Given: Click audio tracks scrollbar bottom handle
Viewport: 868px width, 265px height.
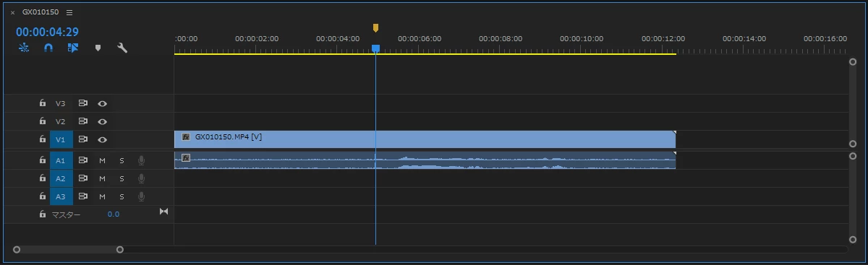Looking at the screenshot, I should point(853,239).
